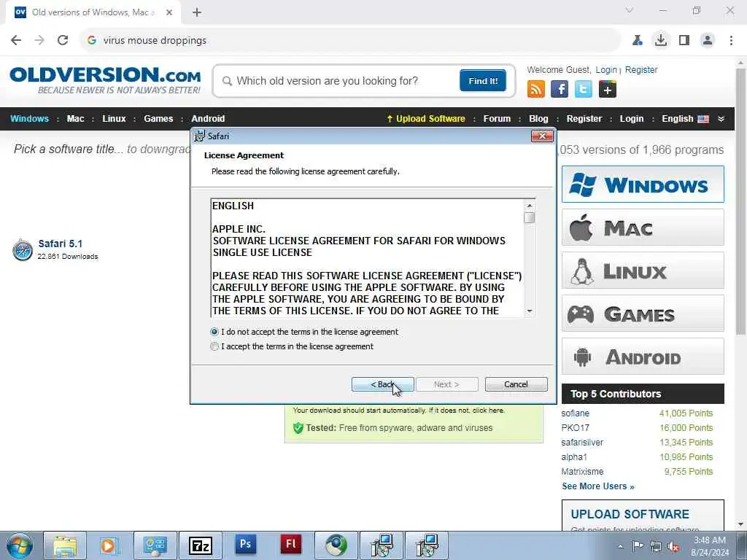Open the Windows menu item
Screen dimensions: 747x560
click(29, 119)
